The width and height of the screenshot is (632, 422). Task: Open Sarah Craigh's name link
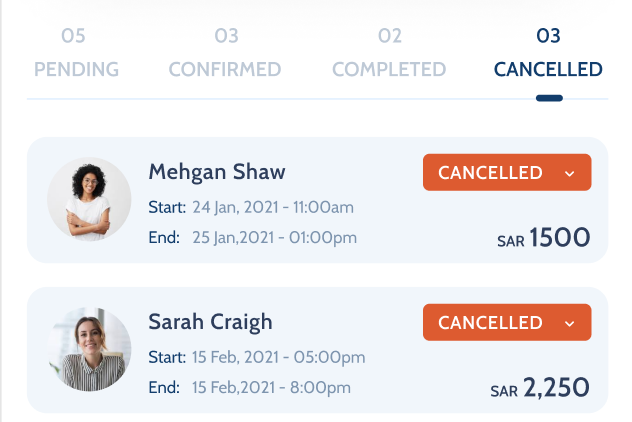(x=210, y=322)
